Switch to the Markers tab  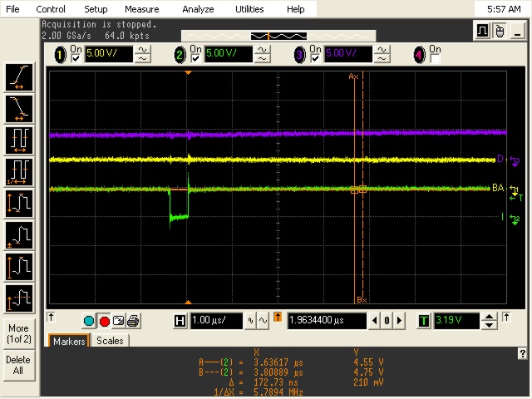(x=69, y=341)
